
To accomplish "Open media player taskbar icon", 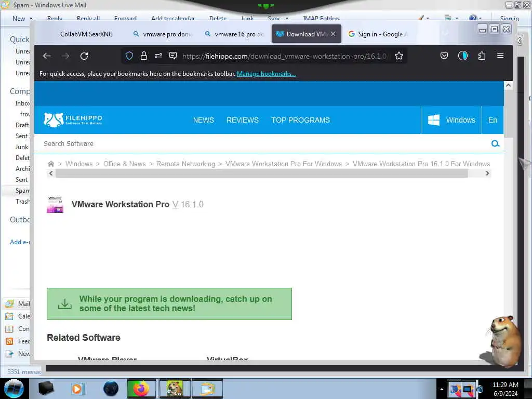I will pos(77,389).
